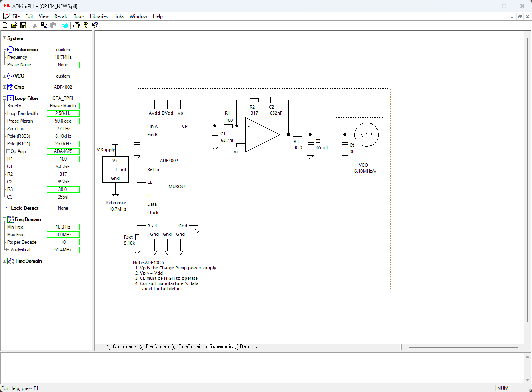Expand the System tree node
The image size is (532, 392).
click(4, 38)
